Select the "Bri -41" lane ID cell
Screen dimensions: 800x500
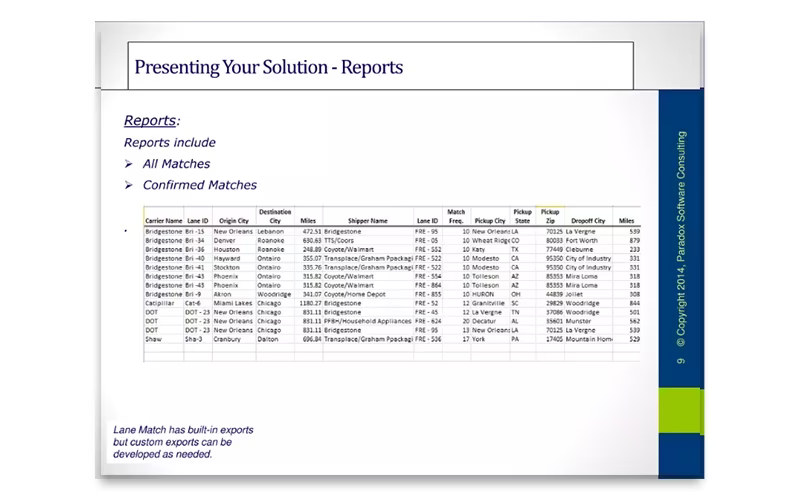pos(195,267)
